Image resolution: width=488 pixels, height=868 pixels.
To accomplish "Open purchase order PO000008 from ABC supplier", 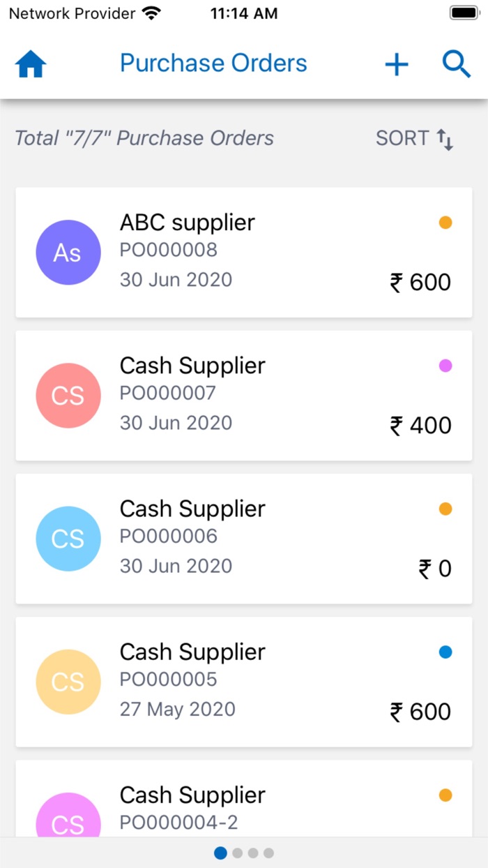I will 244,253.
